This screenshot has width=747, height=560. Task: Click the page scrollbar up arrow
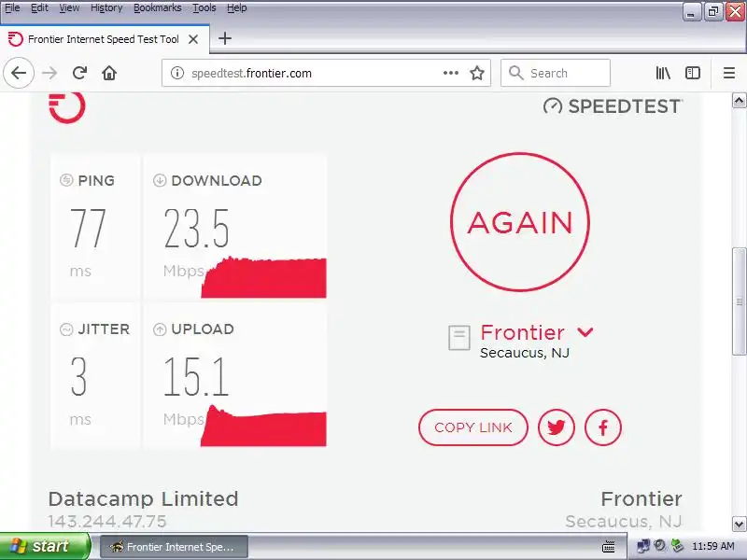click(x=739, y=100)
